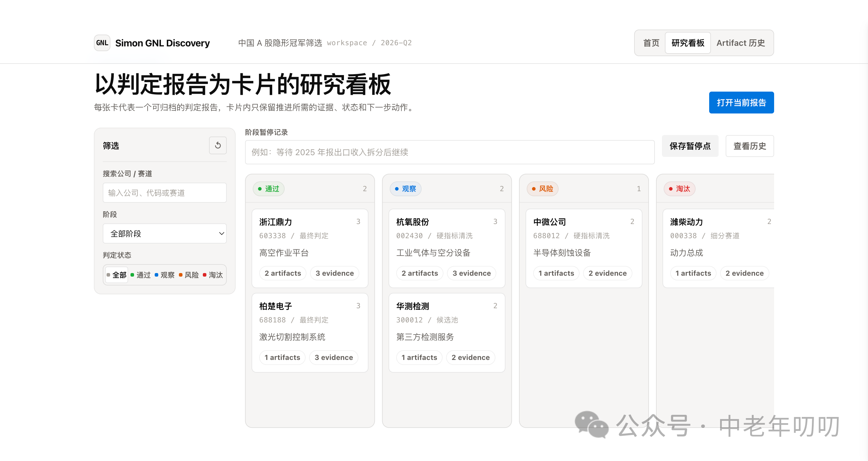Select the 风险 status filter in 判定状态

pos(189,275)
